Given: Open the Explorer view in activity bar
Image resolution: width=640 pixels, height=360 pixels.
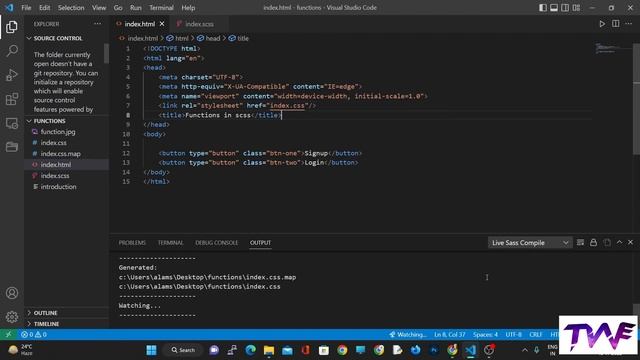Looking at the screenshot, I should [x=12, y=27].
